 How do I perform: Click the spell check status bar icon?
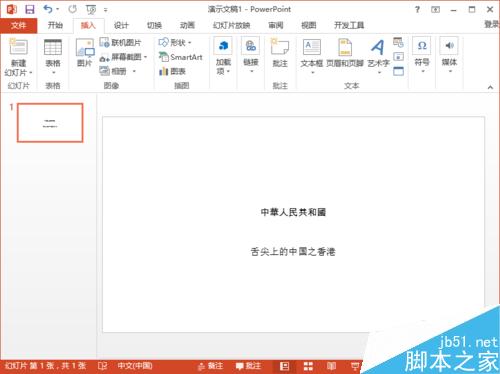[x=102, y=366]
